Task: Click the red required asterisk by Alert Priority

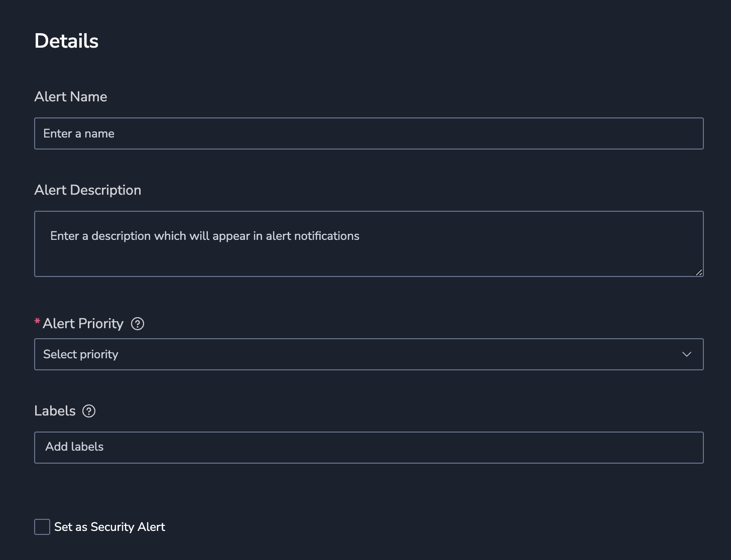Action: click(x=37, y=322)
